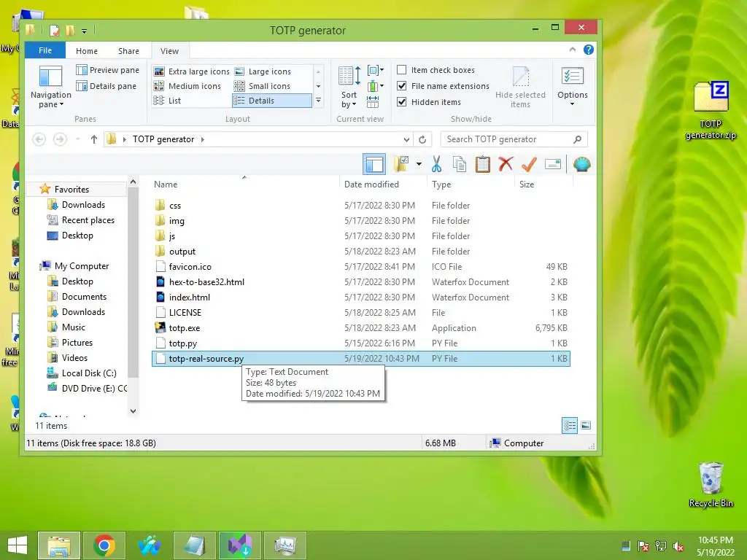Click the Windows Start button

point(18,545)
